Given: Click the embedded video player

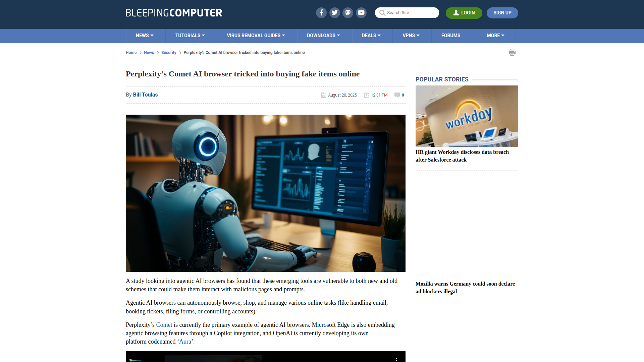Looking at the screenshot, I should [x=266, y=357].
